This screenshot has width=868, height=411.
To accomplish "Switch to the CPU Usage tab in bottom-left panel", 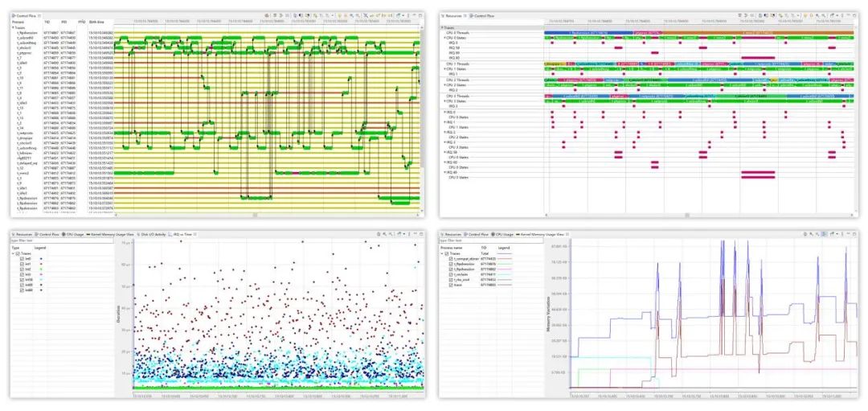I will 72,234.
